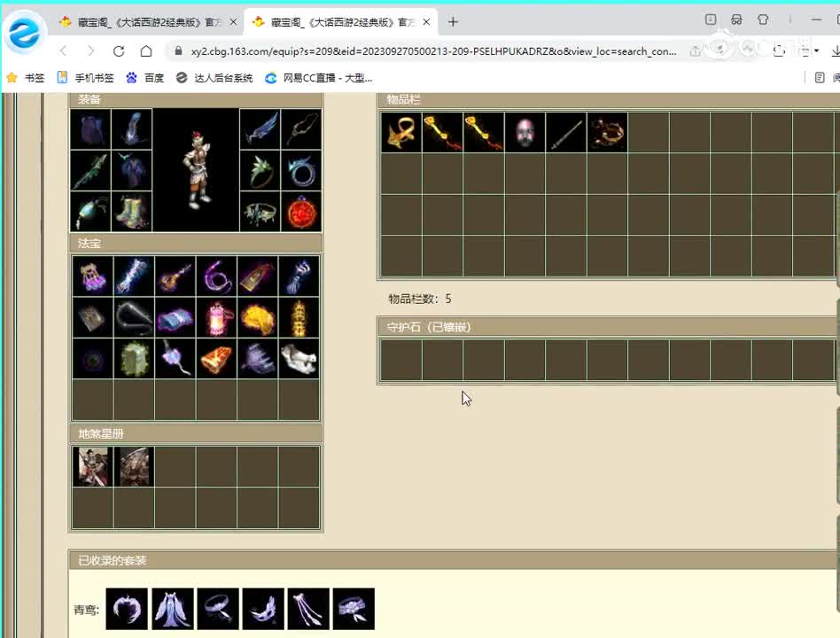Viewport: 840px width, 638px height.
Task: Select the golden fan 法宝 icon
Action: coord(258,317)
